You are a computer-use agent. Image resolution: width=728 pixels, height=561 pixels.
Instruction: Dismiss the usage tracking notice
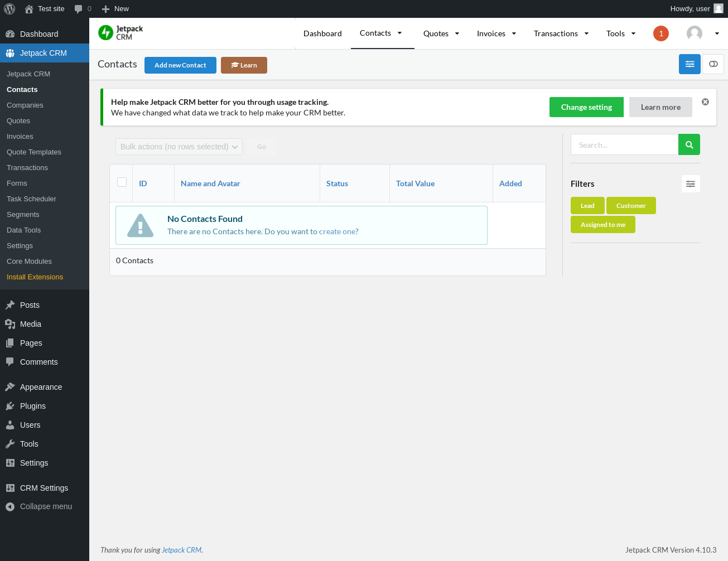[x=705, y=101]
